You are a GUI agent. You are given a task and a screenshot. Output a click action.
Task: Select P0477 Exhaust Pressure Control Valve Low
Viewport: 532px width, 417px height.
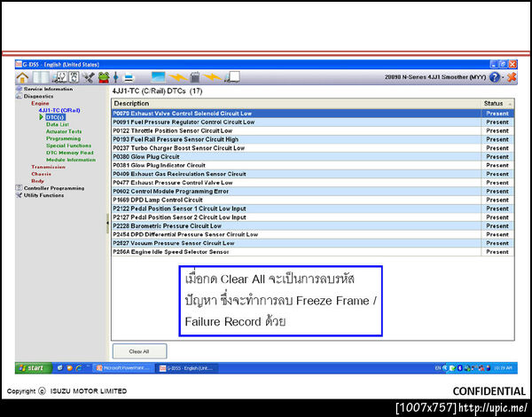[312, 183]
